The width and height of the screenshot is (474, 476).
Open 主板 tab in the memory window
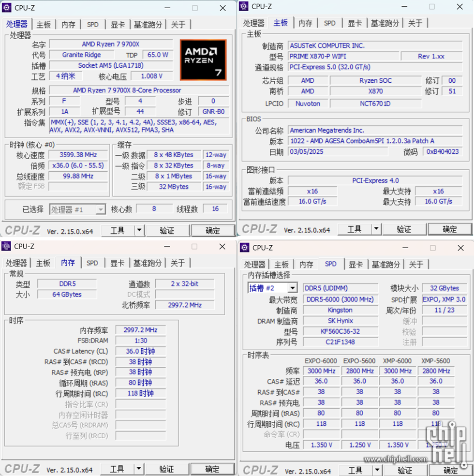[x=43, y=263]
